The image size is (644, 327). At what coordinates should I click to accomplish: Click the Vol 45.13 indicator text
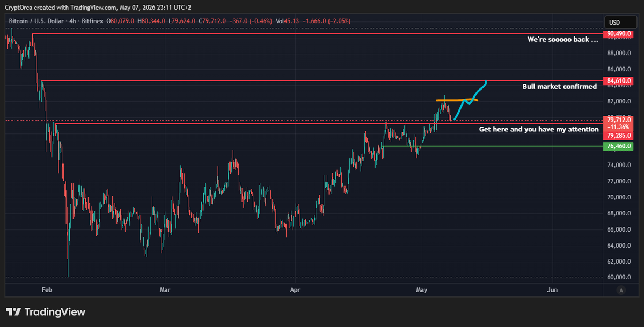286,21
